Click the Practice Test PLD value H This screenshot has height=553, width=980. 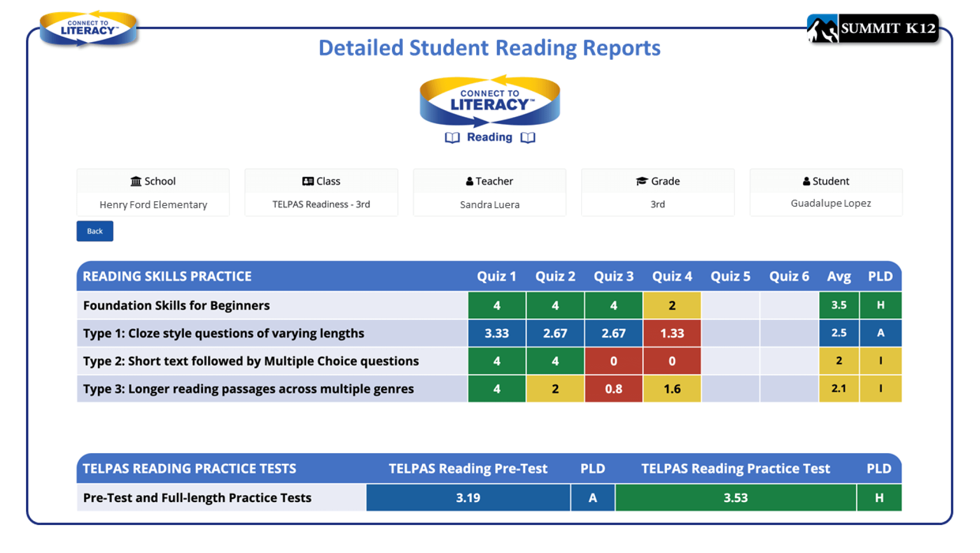[880, 498]
